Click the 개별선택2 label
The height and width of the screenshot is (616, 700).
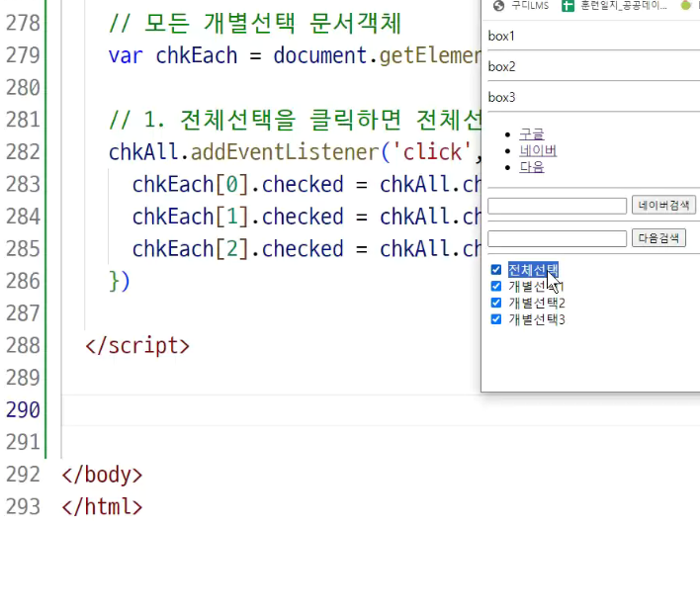(537, 303)
